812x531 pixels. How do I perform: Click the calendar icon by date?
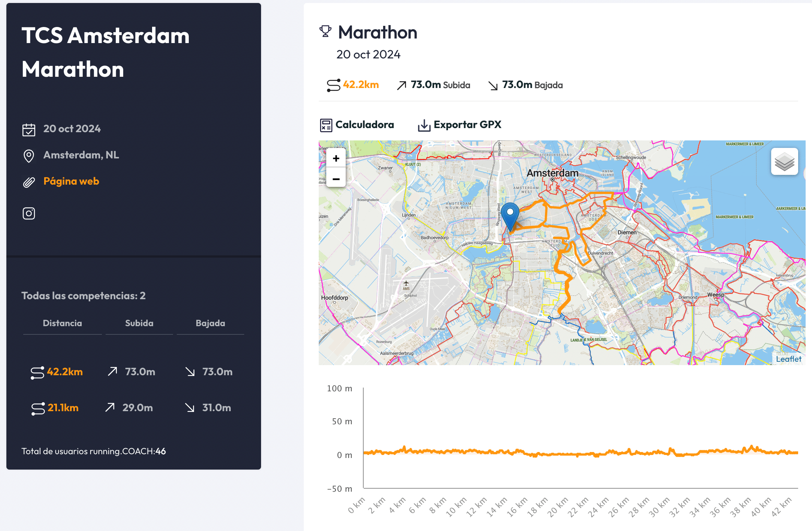pos(29,130)
